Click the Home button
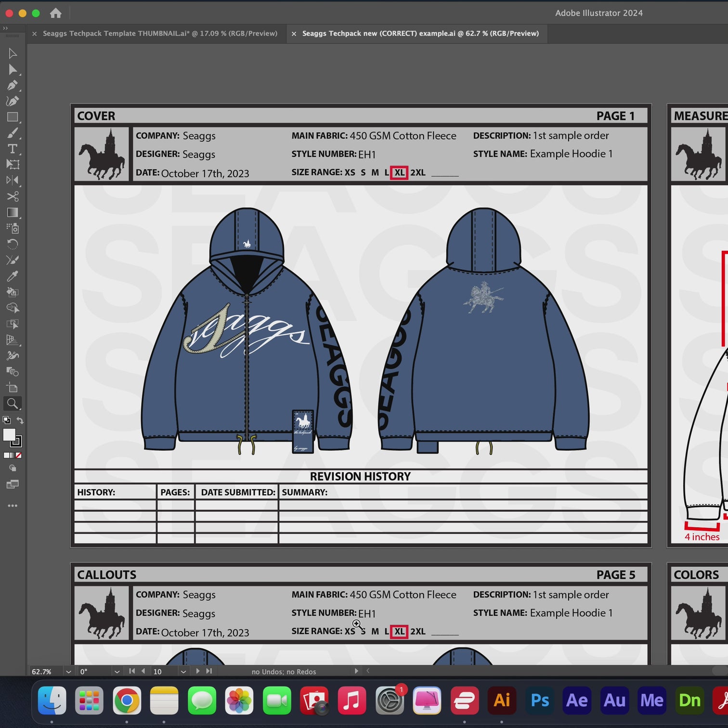The image size is (728, 728). (56, 13)
